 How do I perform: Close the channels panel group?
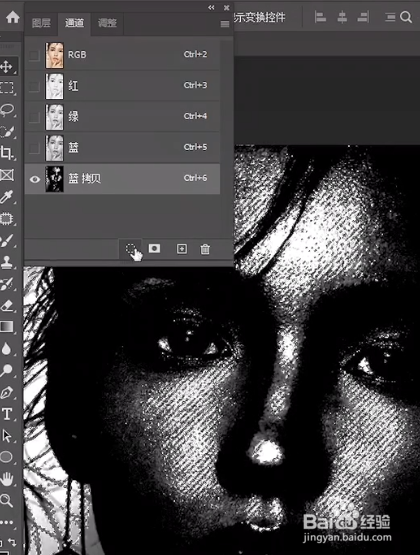226,7
